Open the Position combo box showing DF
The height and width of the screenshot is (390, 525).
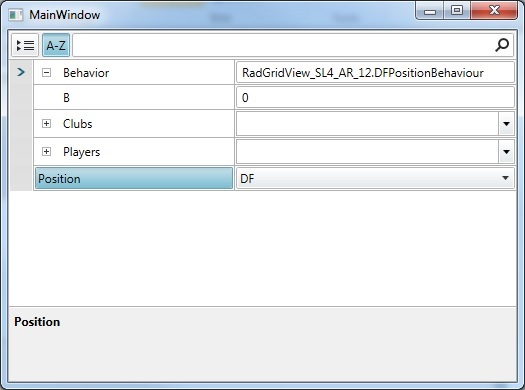(375, 178)
